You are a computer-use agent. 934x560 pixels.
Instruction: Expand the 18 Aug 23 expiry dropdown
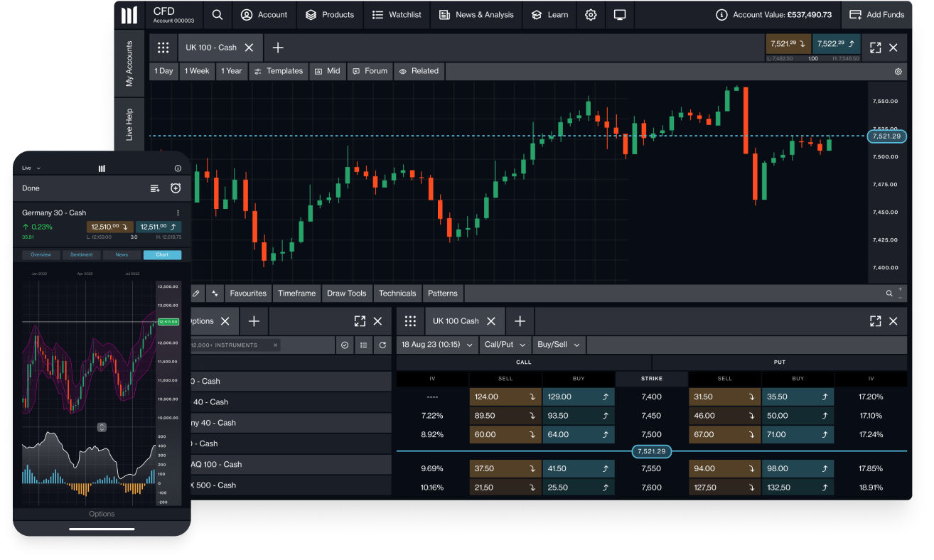(436, 345)
